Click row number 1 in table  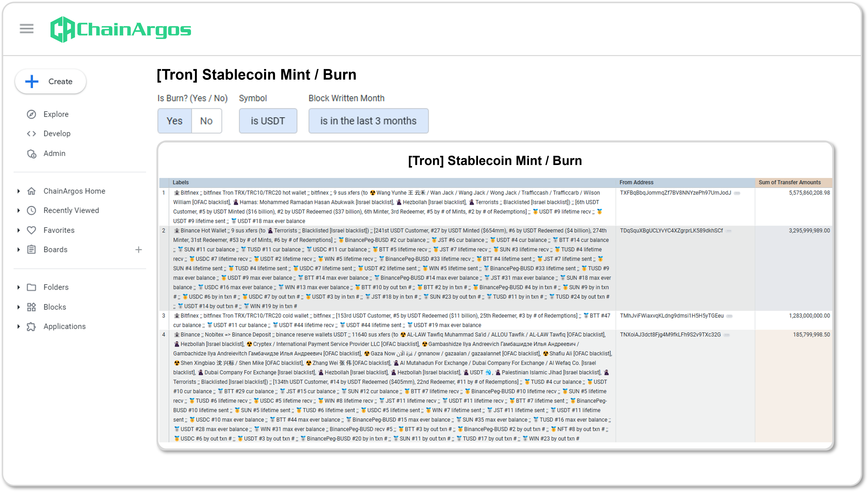pos(164,193)
